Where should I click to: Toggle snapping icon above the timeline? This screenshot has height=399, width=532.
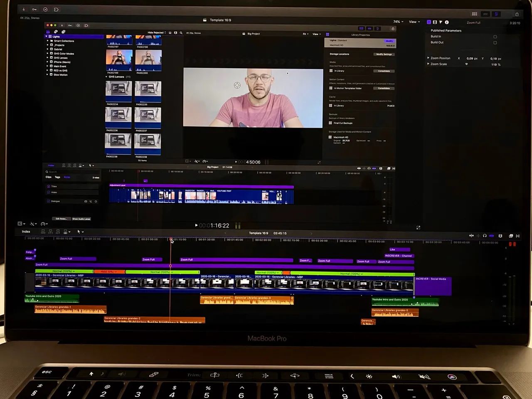point(492,236)
